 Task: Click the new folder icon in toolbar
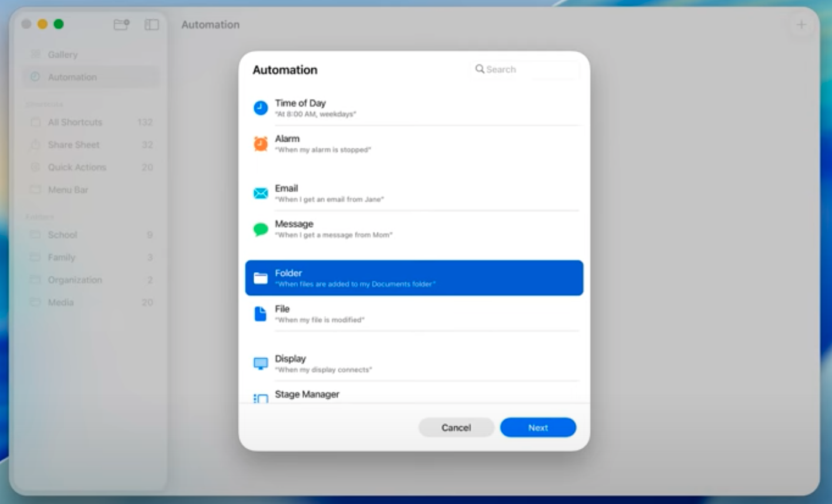tap(121, 25)
